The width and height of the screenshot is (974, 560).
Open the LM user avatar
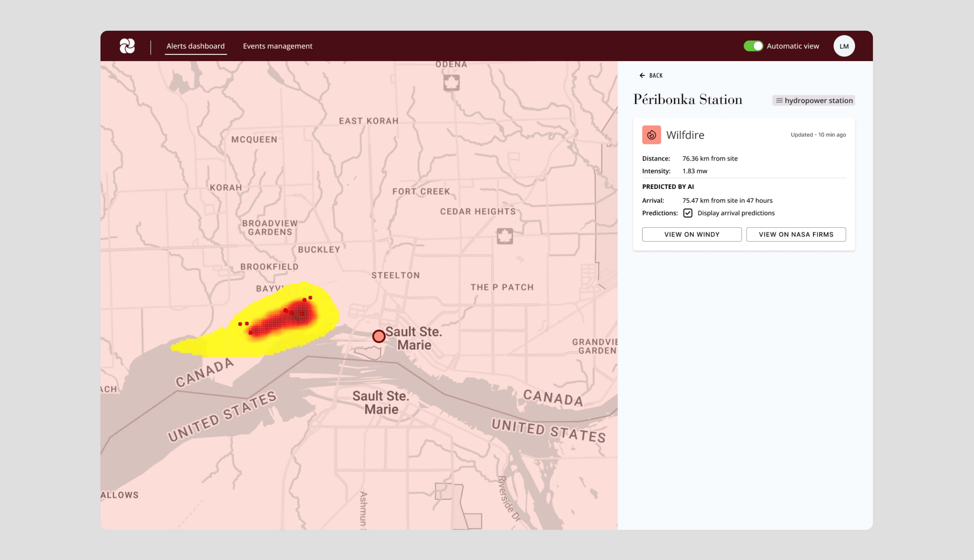pyautogui.click(x=844, y=46)
